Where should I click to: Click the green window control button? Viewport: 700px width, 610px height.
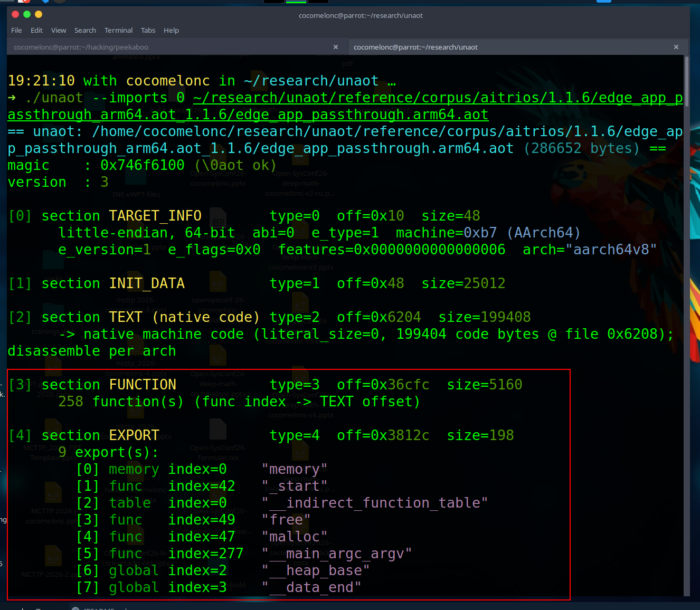click(x=27, y=14)
